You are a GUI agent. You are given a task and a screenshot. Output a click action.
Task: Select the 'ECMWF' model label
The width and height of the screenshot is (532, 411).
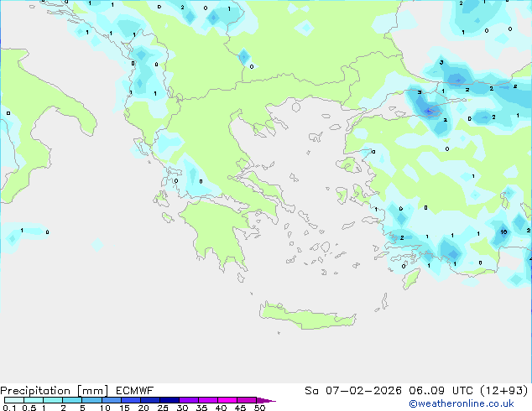click(x=135, y=391)
